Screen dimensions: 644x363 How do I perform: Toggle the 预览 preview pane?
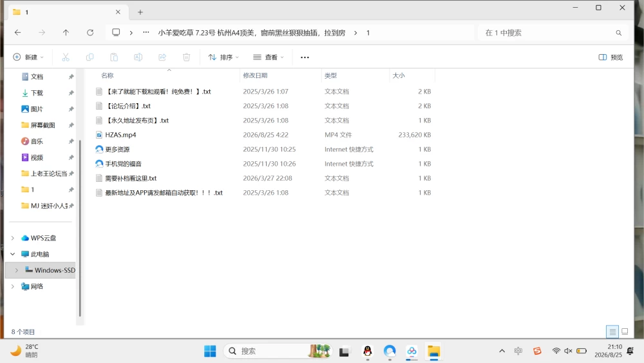click(x=611, y=57)
